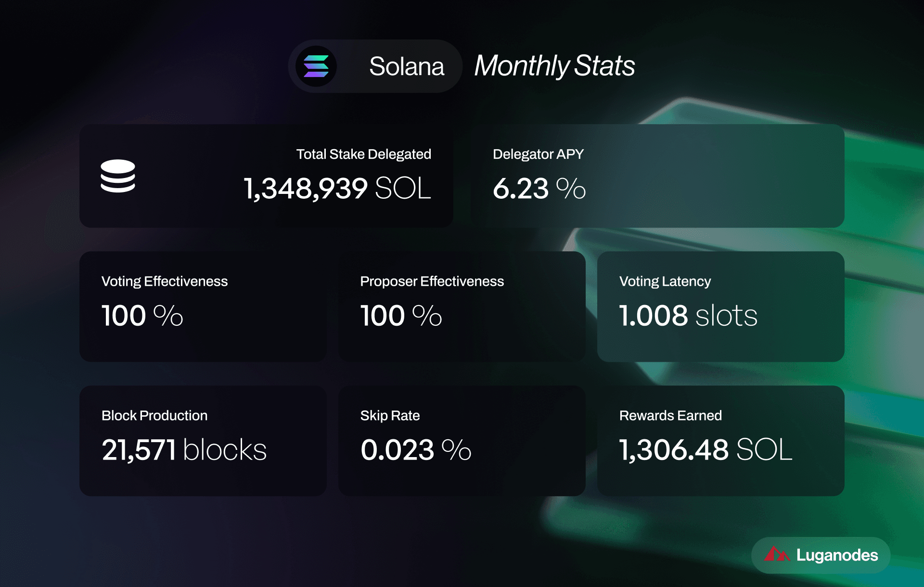Click the Monthly Stats heading
Viewport: 924px width, 587px height.
554,66
